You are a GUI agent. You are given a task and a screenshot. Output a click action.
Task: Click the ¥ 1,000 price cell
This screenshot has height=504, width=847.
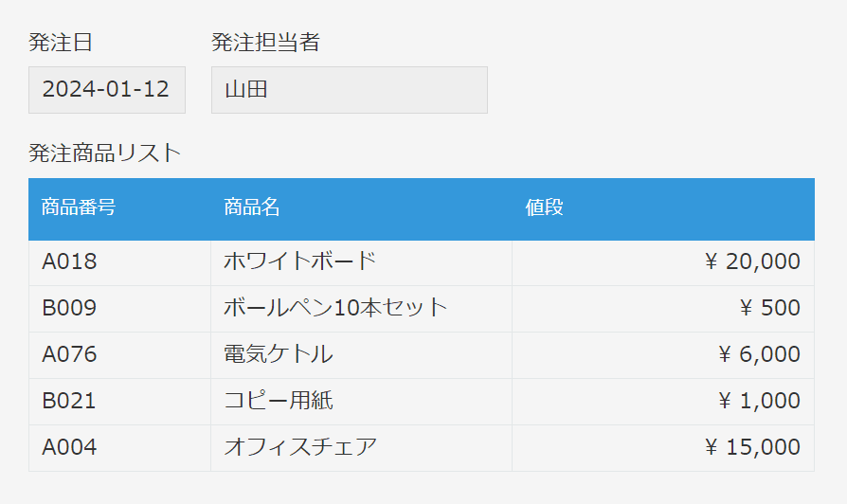663,402
